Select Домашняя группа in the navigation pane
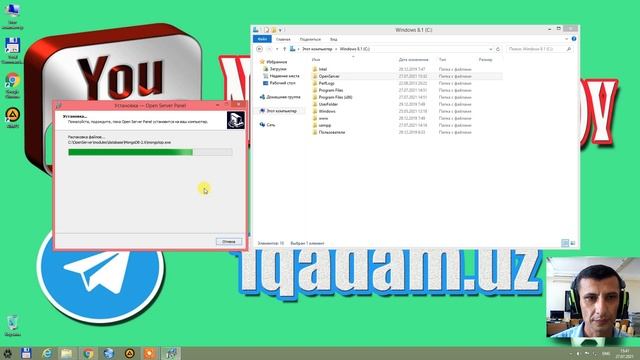 pyautogui.click(x=283, y=97)
